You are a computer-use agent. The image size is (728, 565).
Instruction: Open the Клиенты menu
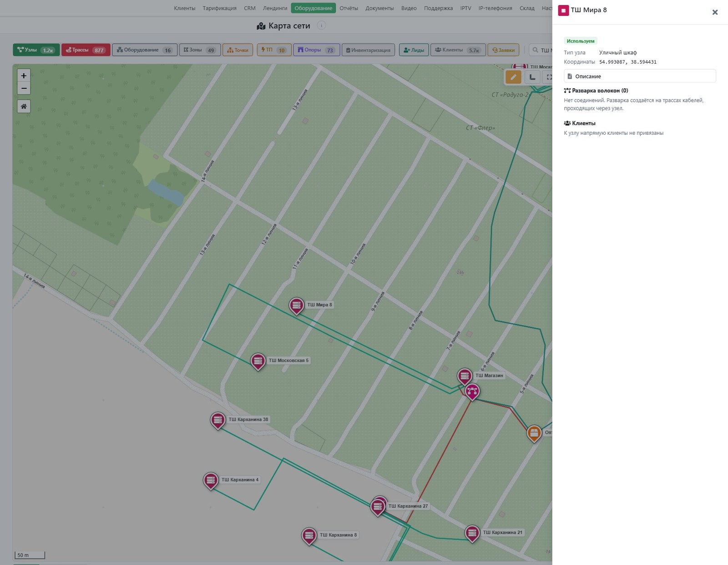click(184, 8)
